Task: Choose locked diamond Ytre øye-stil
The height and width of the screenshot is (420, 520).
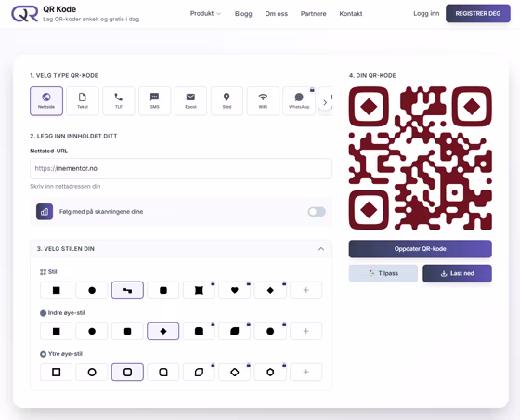Action: point(234,373)
